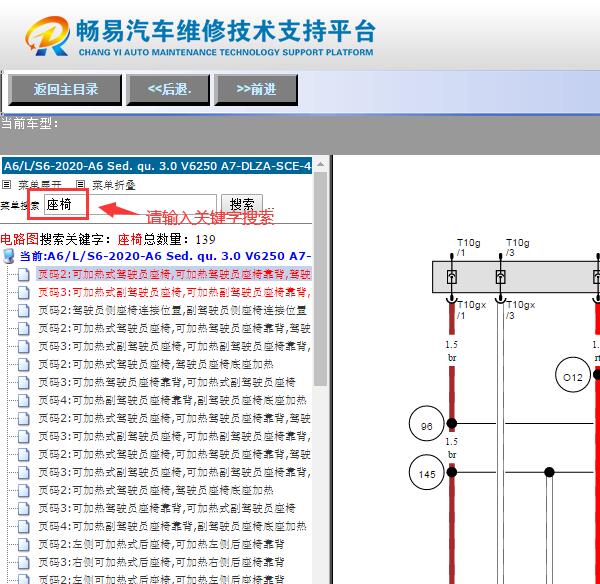The height and width of the screenshot is (584, 600).
Task: Click circle node O12 in the diagram
Action: click(573, 375)
